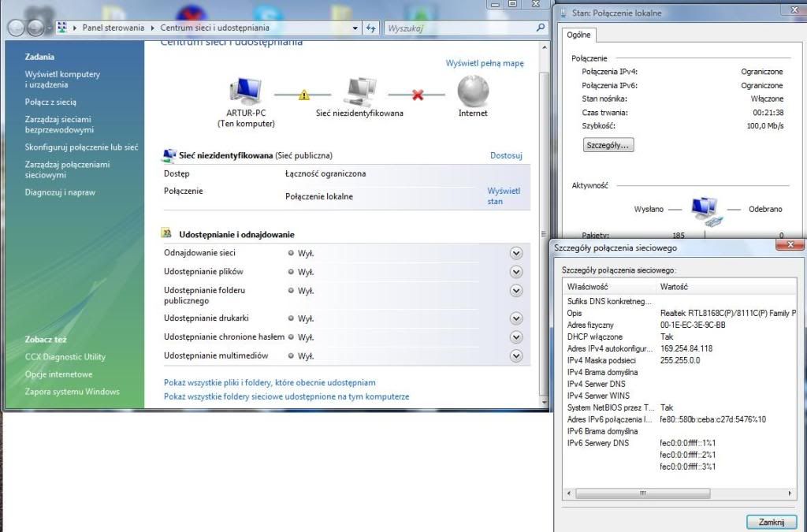Viewport: 807px width, 532px height.
Task: Click the Back navigation arrow button
Action: click(16, 28)
